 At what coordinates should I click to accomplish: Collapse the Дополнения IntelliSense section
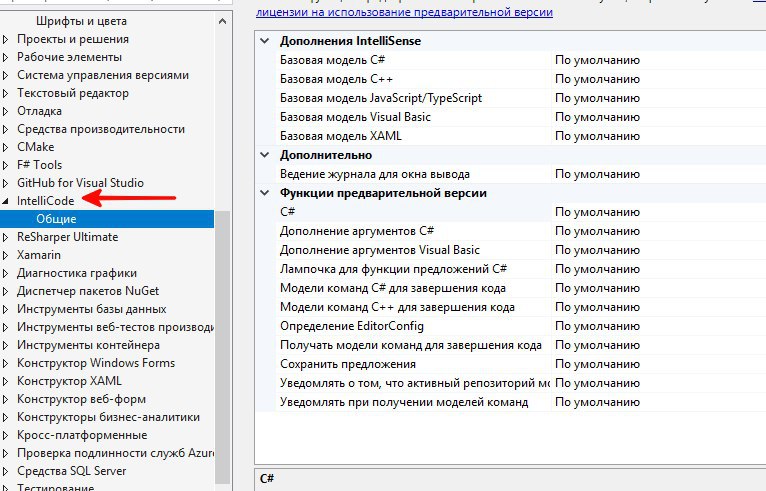265,41
